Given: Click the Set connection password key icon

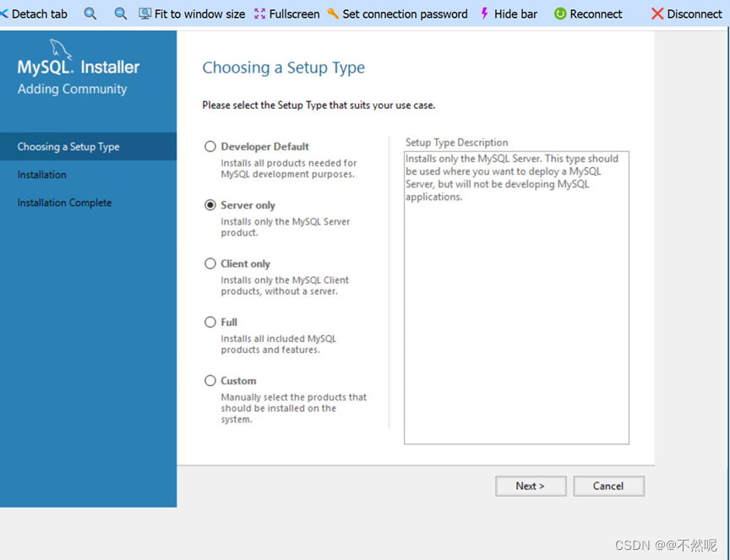Looking at the screenshot, I should tap(333, 14).
